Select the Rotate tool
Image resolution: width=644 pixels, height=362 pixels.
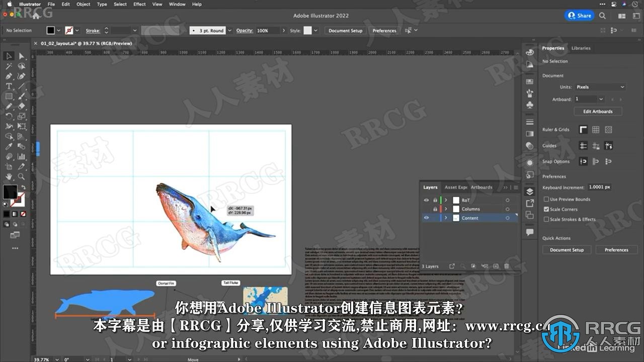[9, 116]
